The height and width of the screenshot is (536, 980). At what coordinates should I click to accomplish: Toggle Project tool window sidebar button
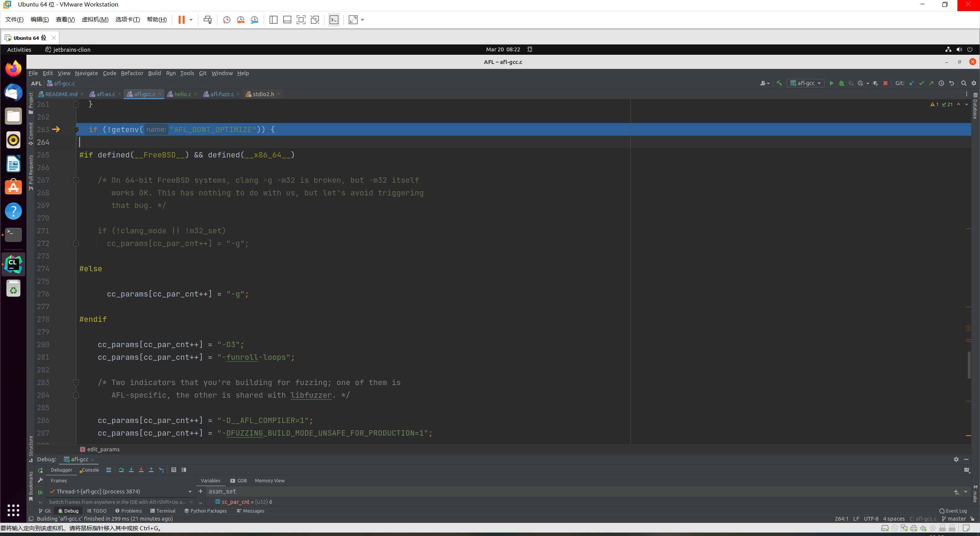[31, 103]
